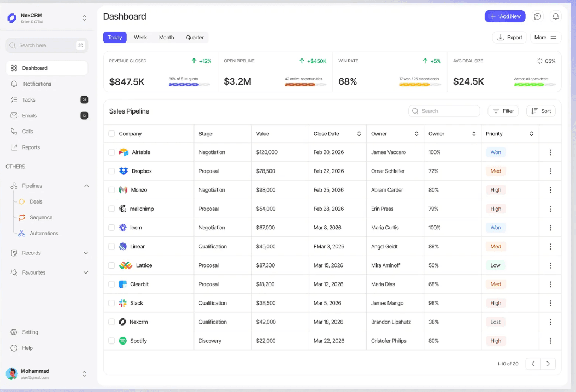Click the revenue quota progress bar
The image size is (576, 392).
187,84
